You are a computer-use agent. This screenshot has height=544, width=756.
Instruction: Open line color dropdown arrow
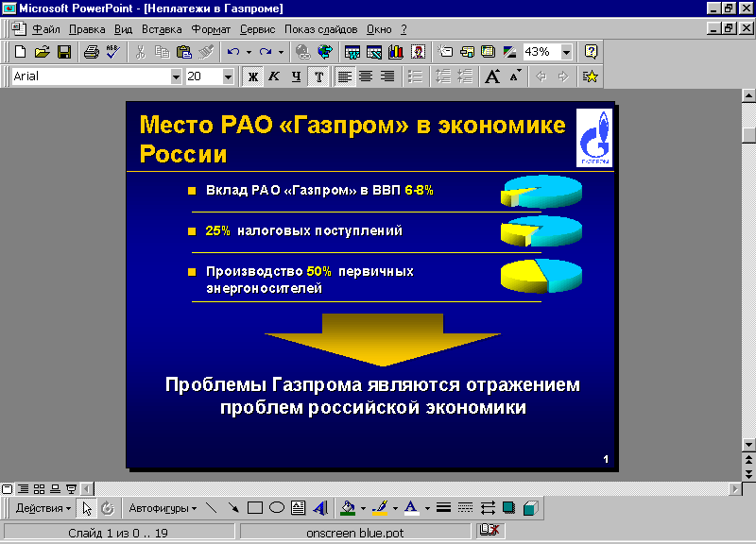(395, 508)
